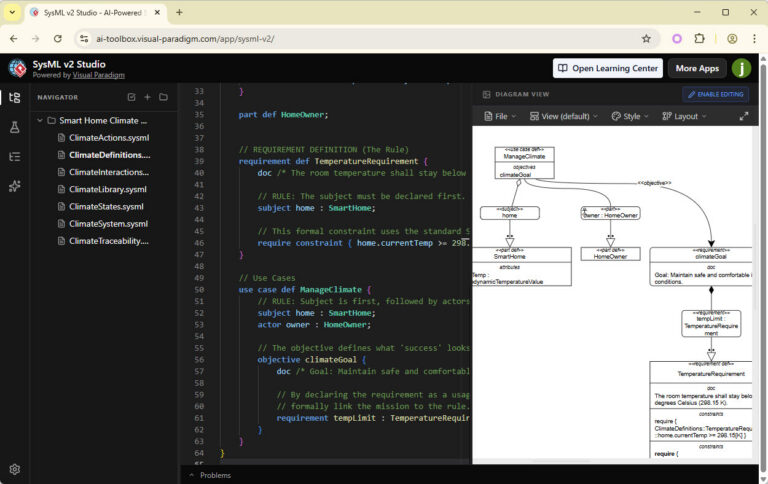View site information icon in address bar
Screen dimensions: 768x484
pos(84,39)
